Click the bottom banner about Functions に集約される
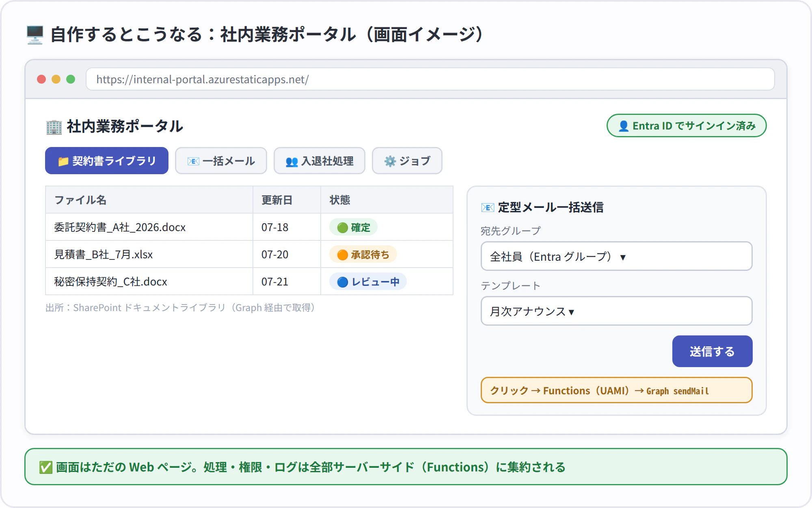 pos(406,467)
